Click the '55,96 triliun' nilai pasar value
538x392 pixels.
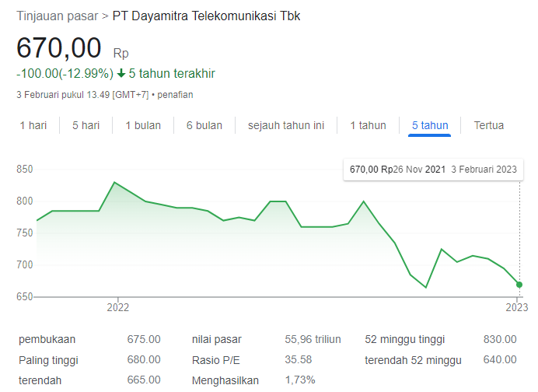click(313, 339)
